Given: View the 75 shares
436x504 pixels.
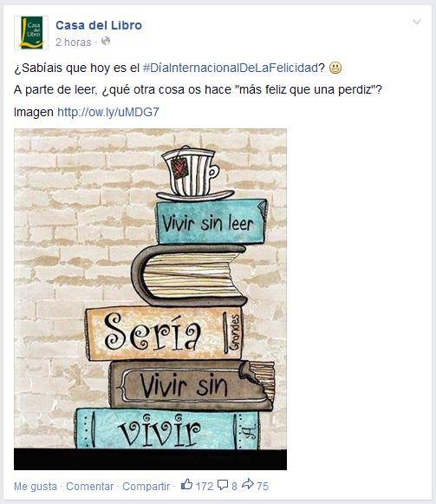Looking at the screenshot, I should 263,487.
